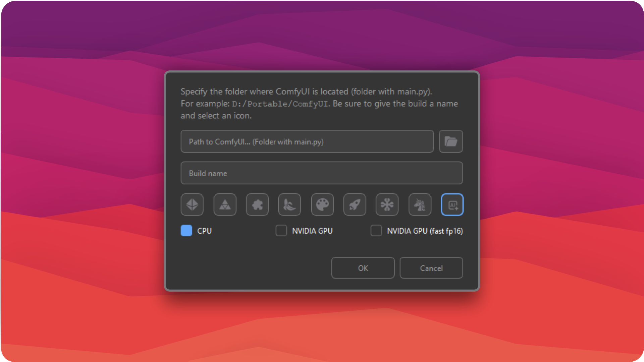Choose the triangle pyramid build icon

pyautogui.click(x=225, y=204)
